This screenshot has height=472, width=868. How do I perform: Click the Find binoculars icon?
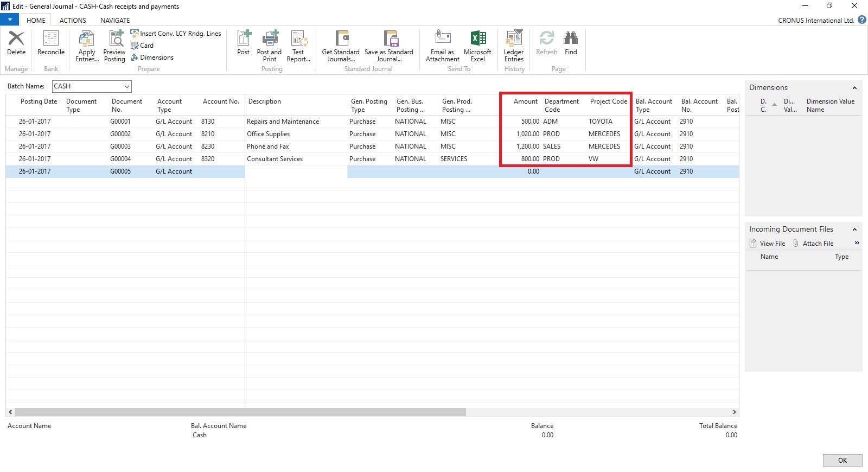pos(571,43)
